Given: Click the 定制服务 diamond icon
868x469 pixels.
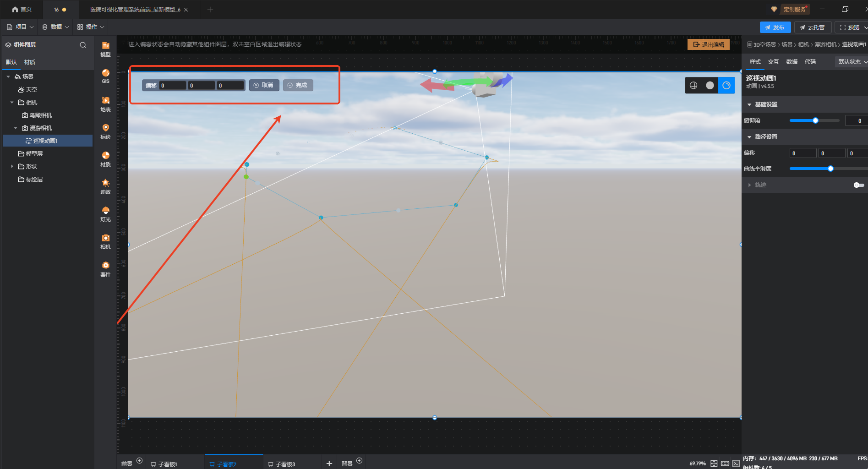Looking at the screenshot, I should point(774,9).
